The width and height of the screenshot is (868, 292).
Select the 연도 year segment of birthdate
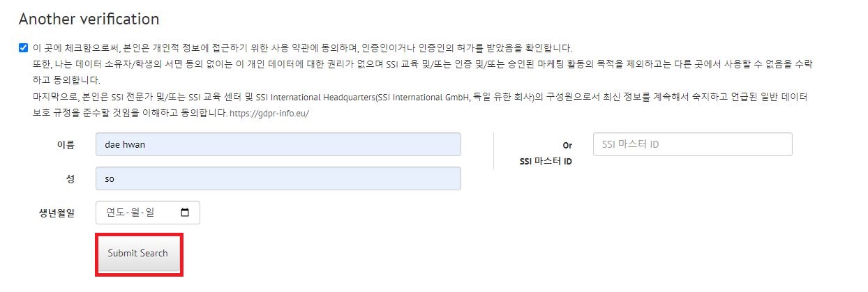[115, 213]
